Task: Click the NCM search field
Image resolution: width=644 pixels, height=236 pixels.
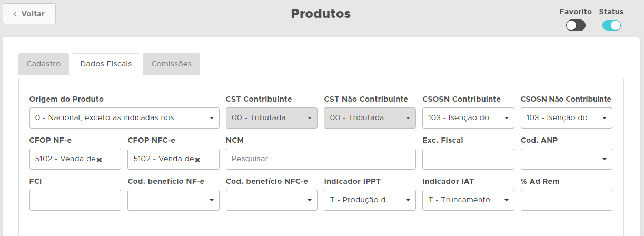Action: click(x=321, y=159)
